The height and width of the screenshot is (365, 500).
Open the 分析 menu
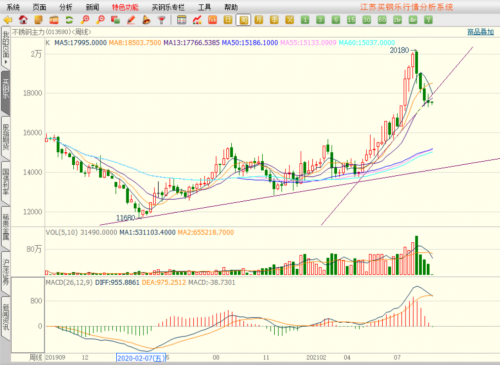66,7
